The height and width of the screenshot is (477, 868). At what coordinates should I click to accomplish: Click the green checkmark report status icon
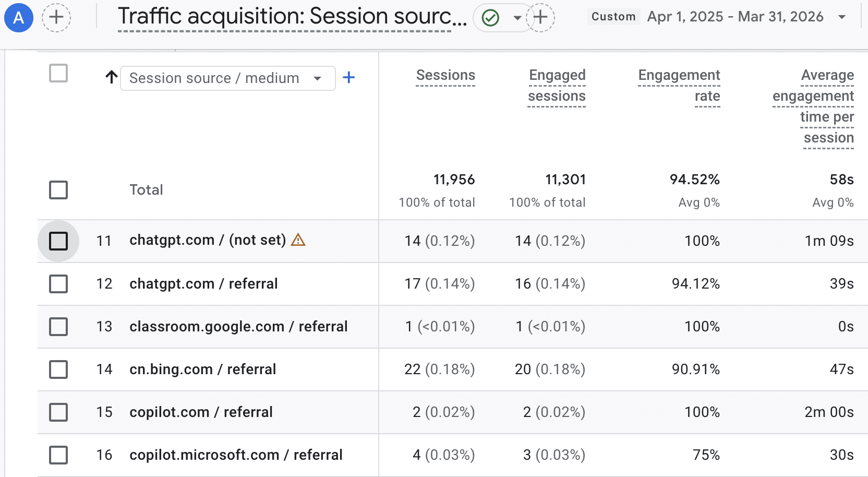[490, 18]
